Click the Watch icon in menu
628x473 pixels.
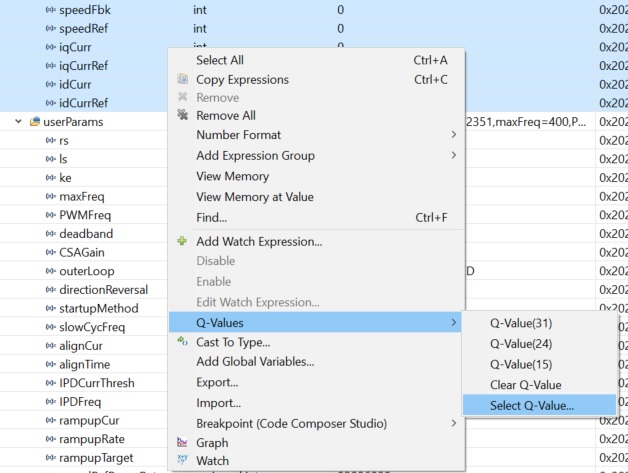tap(182, 461)
